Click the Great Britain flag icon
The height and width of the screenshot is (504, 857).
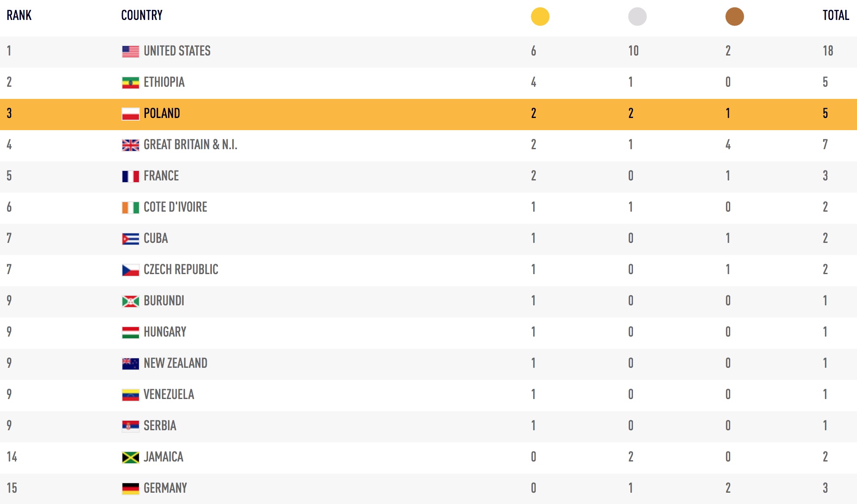[x=130, y=145]
